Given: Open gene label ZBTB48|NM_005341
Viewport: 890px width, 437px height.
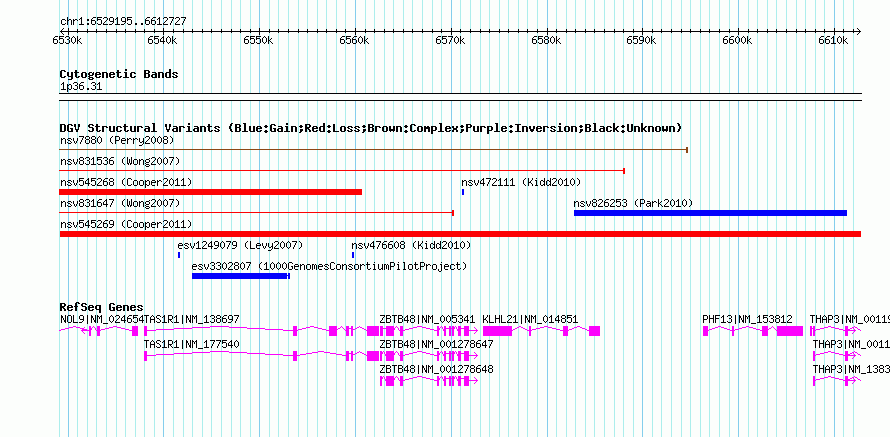Looking at the screenshot, I should 427,320.
